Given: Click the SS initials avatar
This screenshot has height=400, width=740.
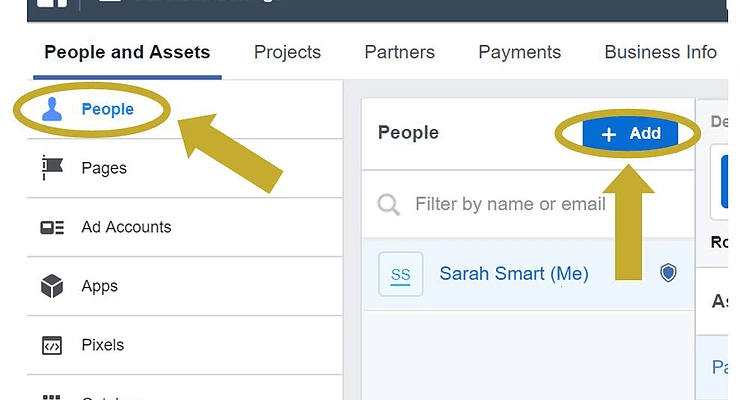Looking at the screenshot, I should (x=400, y=274).
